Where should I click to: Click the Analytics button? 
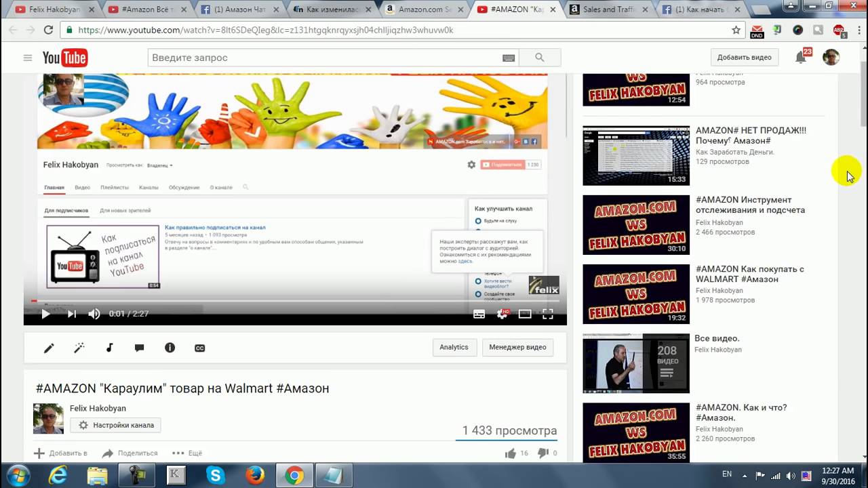454,348
